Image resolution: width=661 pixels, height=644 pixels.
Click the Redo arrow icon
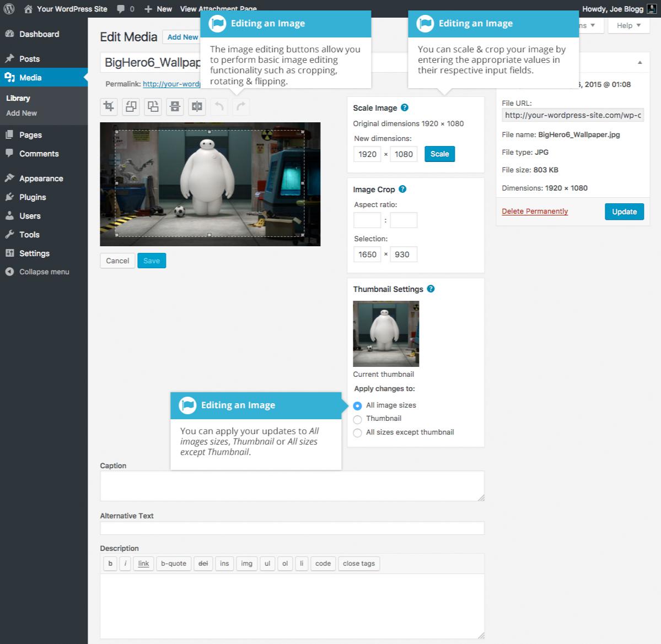point(241,106)
